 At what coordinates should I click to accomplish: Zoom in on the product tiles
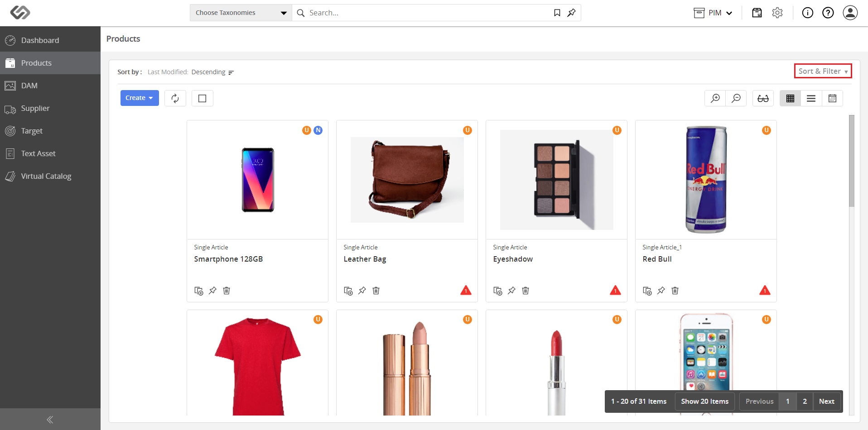[715, 98]
